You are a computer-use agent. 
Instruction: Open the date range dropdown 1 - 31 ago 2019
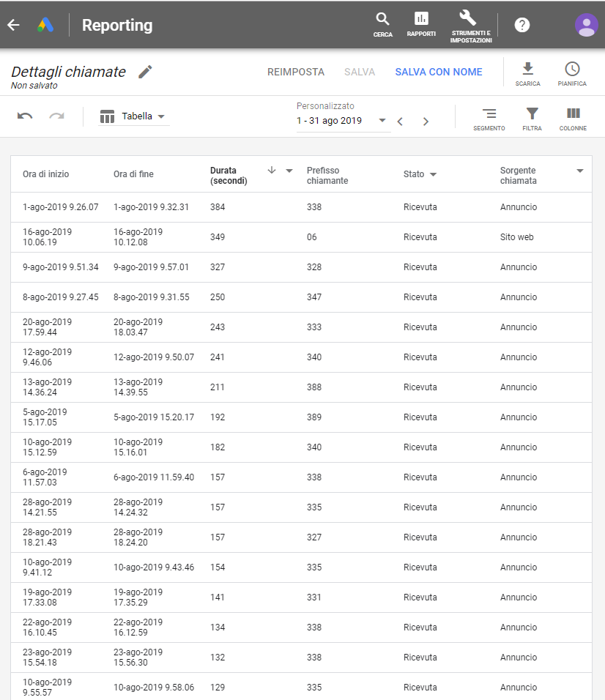[x=341, y=121]
